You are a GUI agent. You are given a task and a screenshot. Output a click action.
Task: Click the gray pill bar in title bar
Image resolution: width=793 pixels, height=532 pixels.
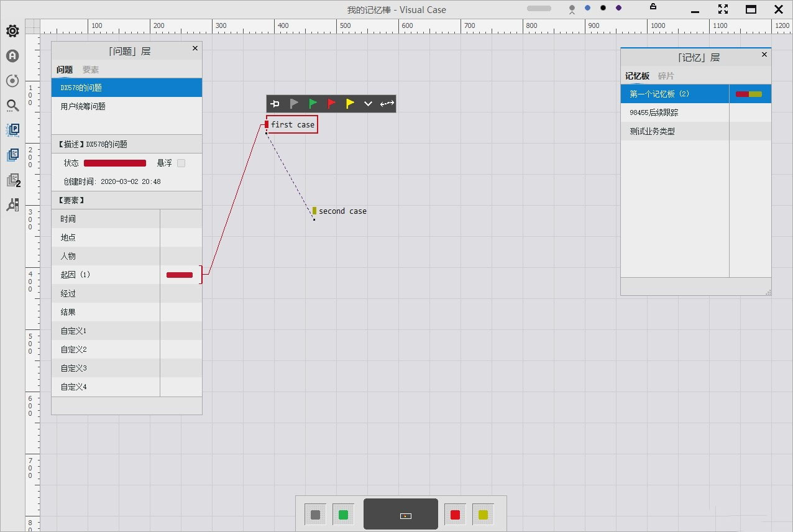point(539,9)
